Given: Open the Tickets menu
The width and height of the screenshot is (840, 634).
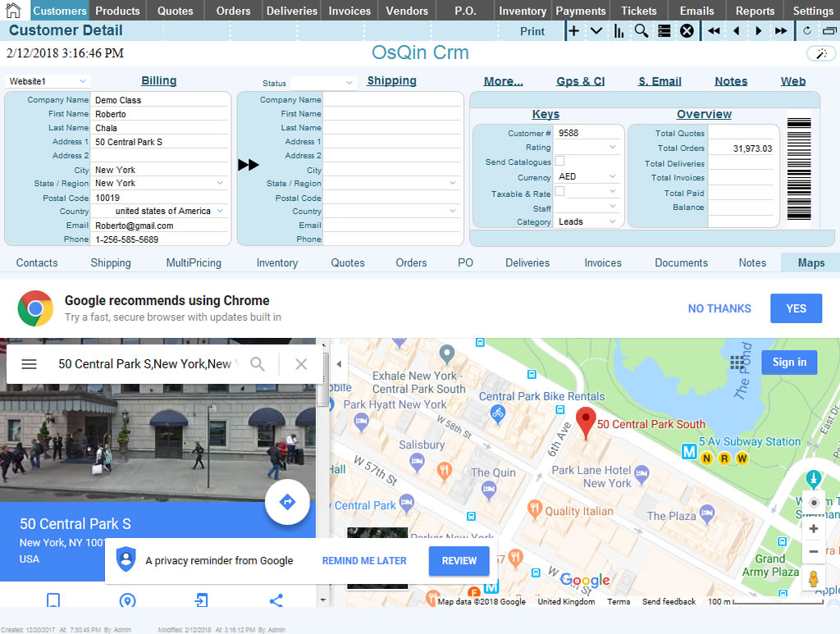Looking at the screenshot, I should click(x=638, y=11).
